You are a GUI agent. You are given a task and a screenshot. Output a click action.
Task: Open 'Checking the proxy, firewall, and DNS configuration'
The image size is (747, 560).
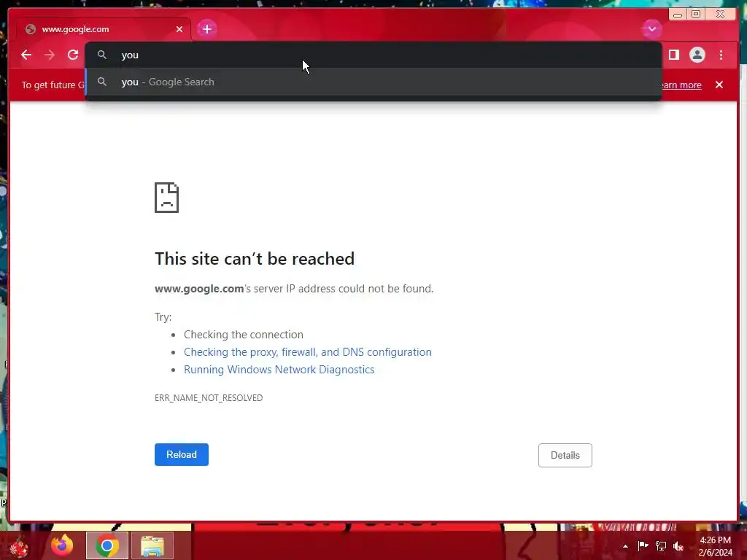(x=308, y=352)
